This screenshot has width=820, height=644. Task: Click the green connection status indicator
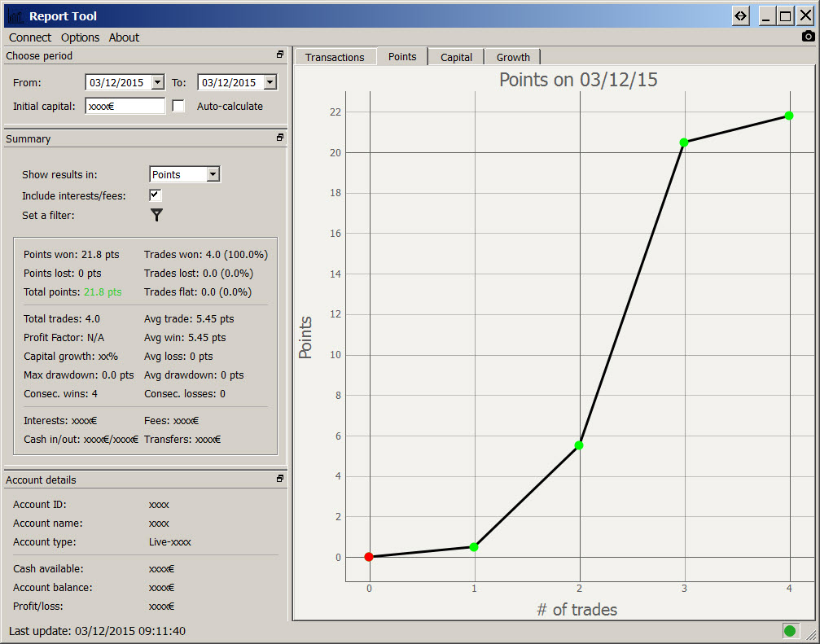pyautogui.click(x=789, y=631)
